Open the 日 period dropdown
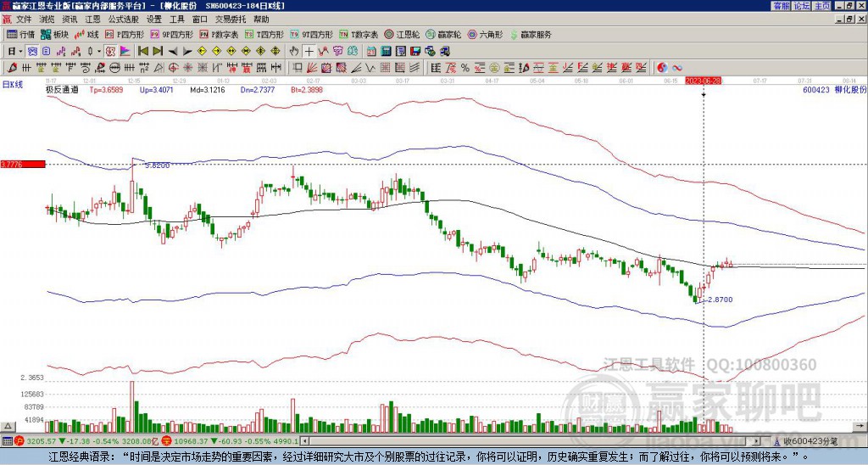 (15, 52)
